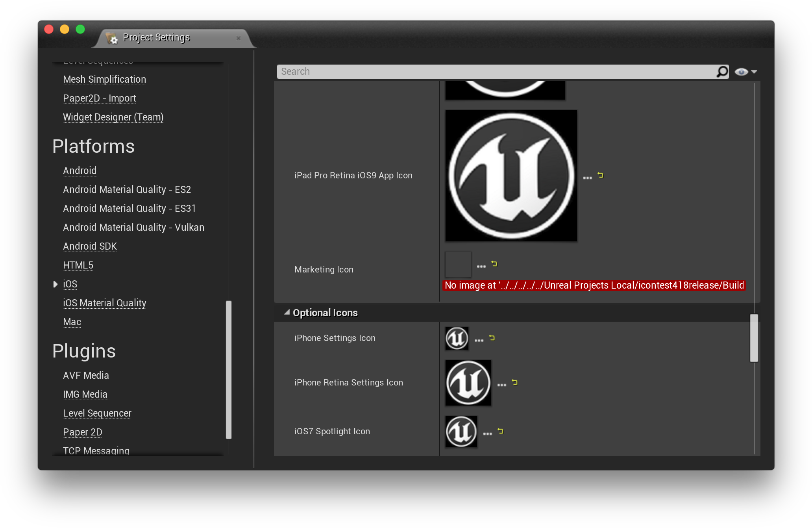The width and height of the screenshot is (812, 528).
Task: Browse for iPhone Retina Settings Icon image
Action: click(501, 385)
